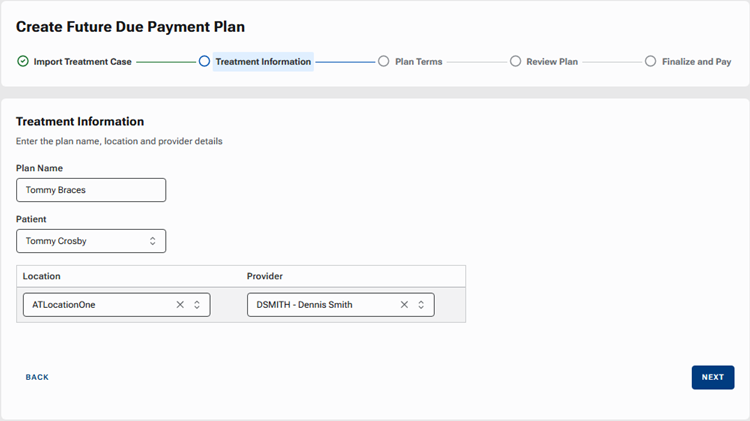The image size is (750, 421).
Task: Click the BACK link
Action: tap(37, 377)
